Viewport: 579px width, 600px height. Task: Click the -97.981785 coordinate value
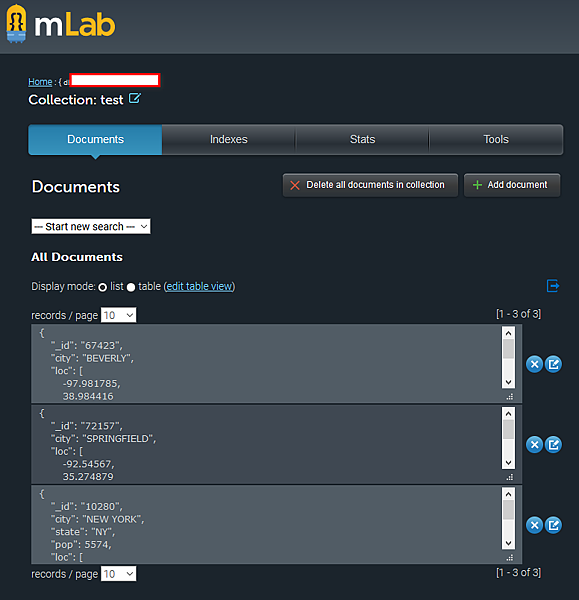click(x=92, y=383)
